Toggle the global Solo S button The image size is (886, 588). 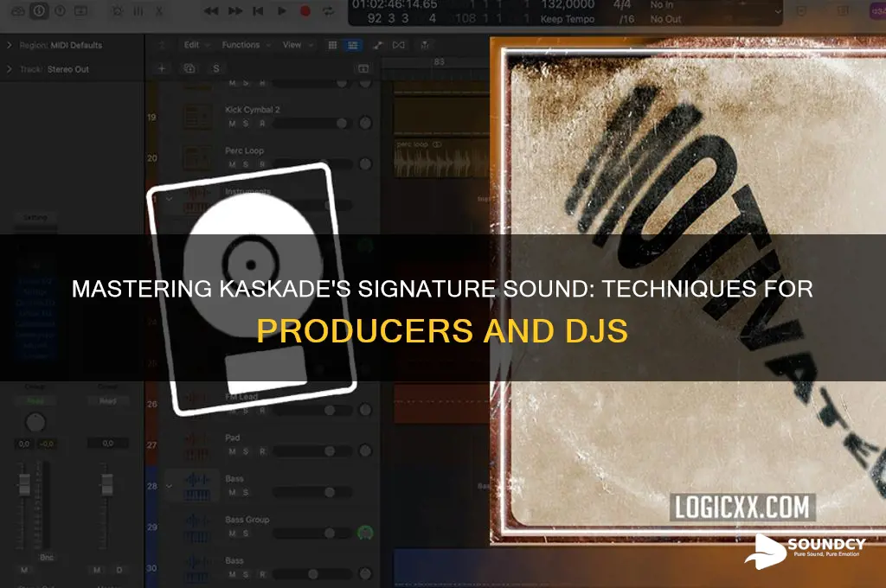click(215, 68)
